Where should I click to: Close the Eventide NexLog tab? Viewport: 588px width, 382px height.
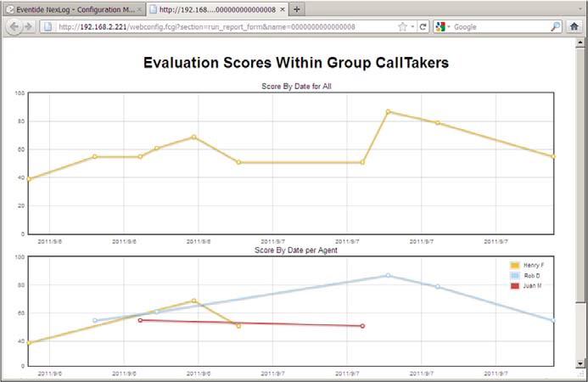[139, 8]
